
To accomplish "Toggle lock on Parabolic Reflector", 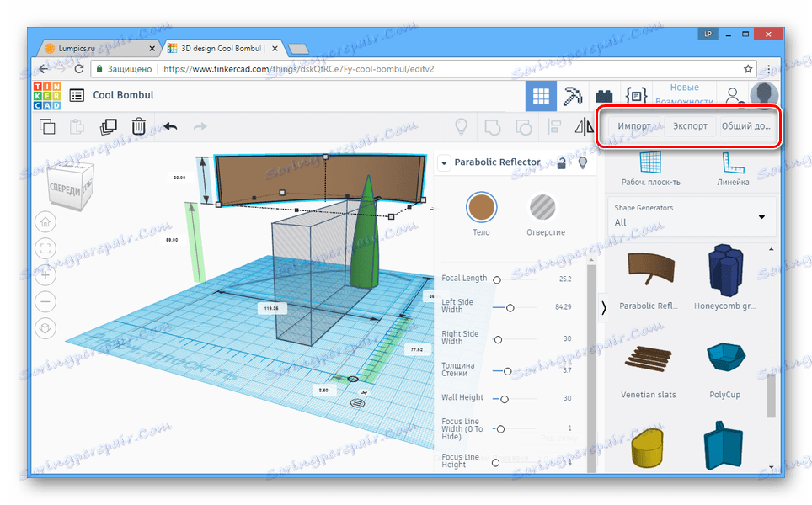I will (561, 163).
